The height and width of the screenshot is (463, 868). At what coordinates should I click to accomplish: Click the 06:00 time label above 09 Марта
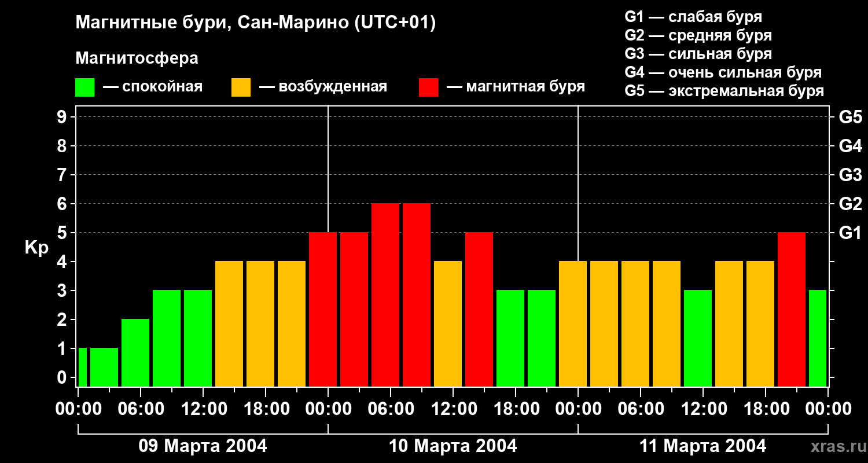[141, 409]
